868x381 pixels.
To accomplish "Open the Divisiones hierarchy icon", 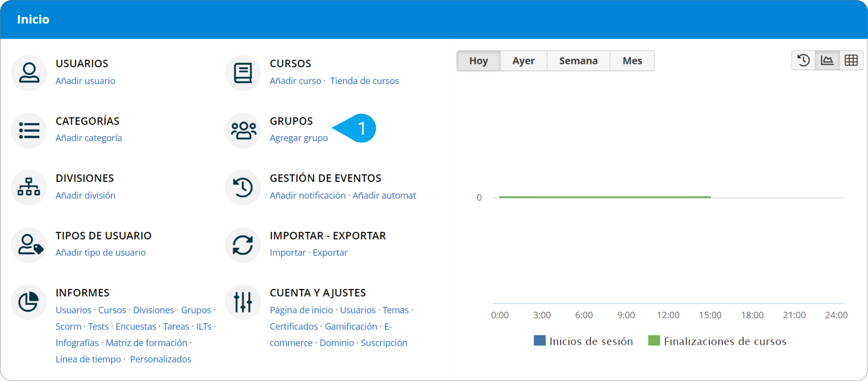I will [29, 187].
